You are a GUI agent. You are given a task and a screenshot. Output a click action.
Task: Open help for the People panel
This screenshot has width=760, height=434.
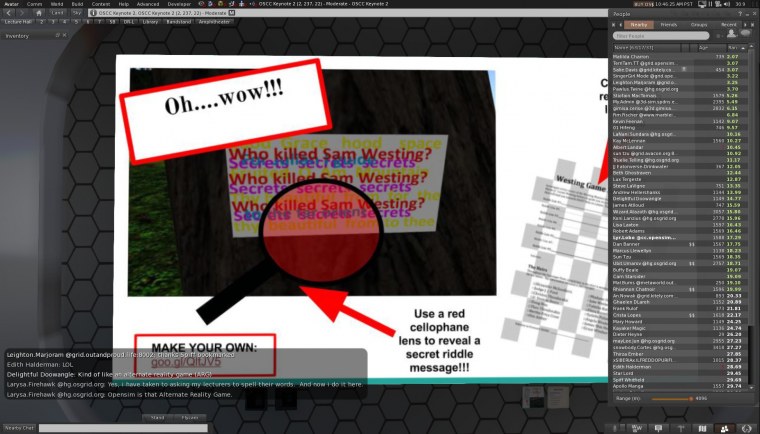click(738, 13)
